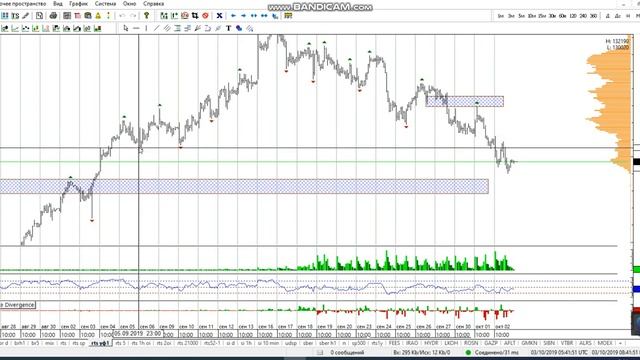Click the redo arrow icon
The height and width of the screenshot is (360, 640).
pos(133,16)
